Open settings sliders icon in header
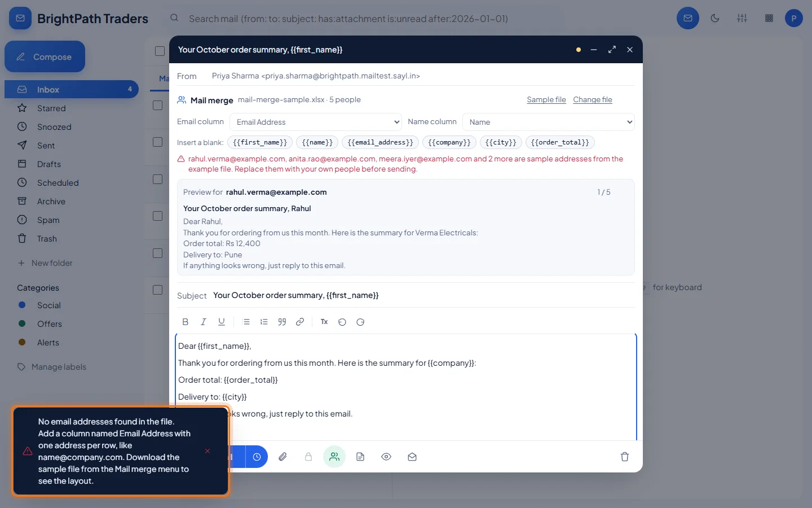This screenshot has height=508, width=812. (x=742, y=18)
